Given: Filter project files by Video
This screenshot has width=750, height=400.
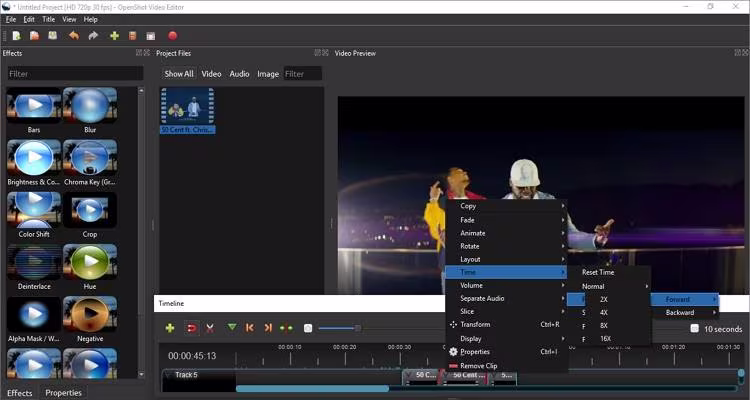Looking at the screenshot, I should (x=211, y=74).
